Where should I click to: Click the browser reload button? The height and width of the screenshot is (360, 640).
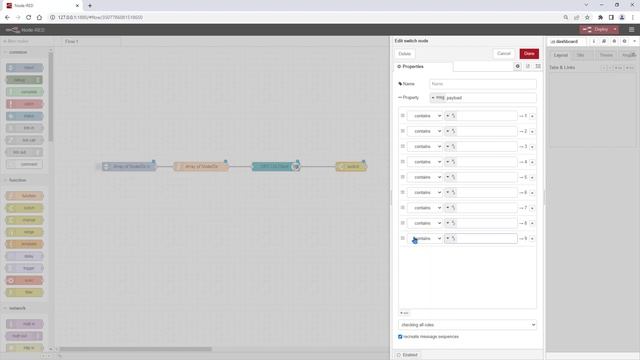click(29, 18)
